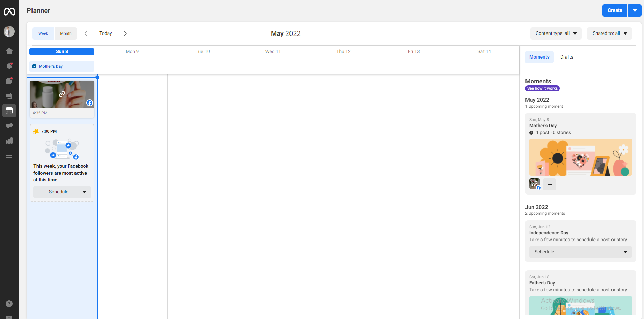
Task: Switch to Month view
Action: 66,33
